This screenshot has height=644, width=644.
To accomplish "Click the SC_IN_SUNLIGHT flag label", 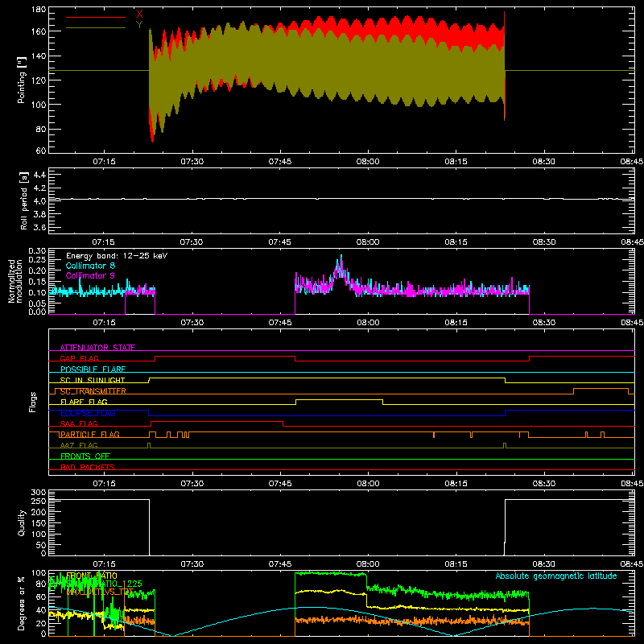I will [x=93, y=380].
